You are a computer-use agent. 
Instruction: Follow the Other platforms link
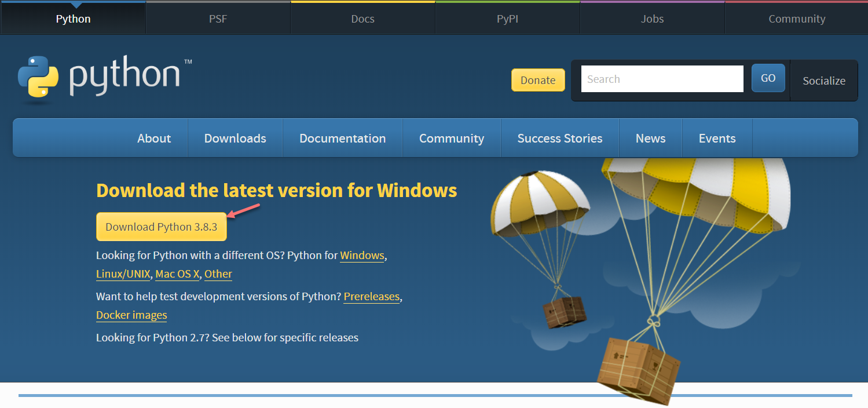pos(218,274)
